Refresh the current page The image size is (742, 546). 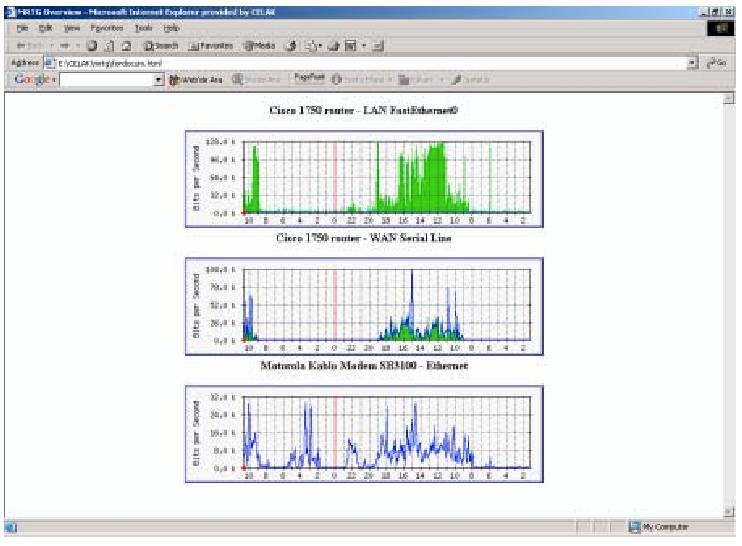(x=109, y=46)
